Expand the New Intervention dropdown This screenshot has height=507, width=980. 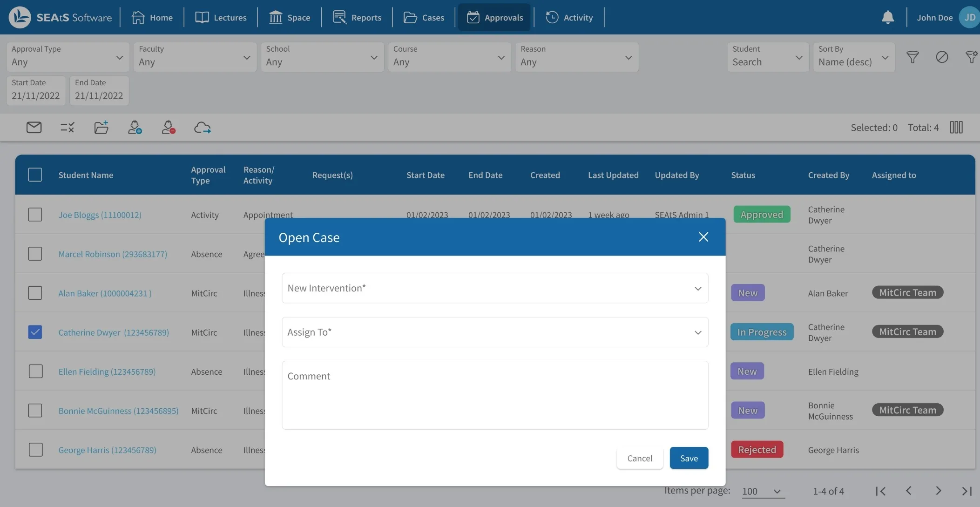[x=697, y=288]
